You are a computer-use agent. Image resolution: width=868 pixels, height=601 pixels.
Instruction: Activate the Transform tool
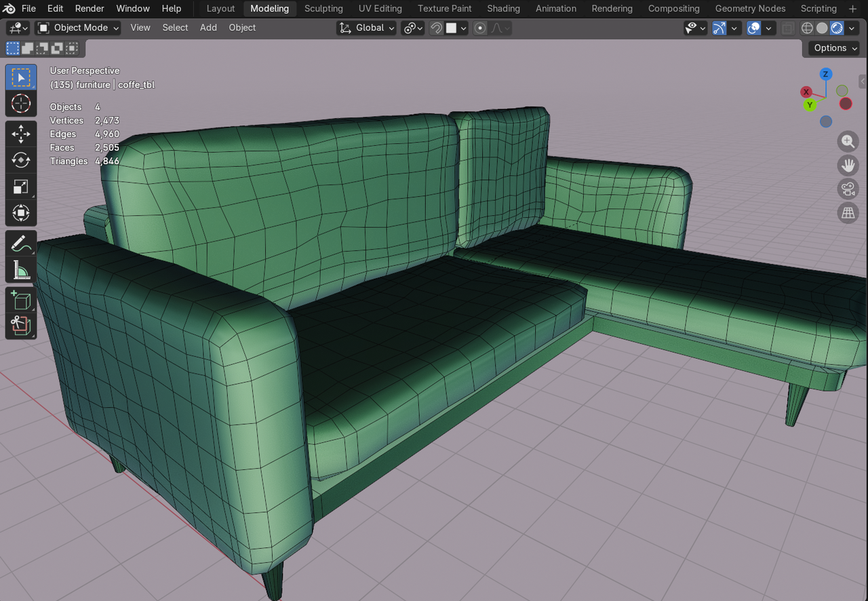pyautogui.click(x=21, y=212)
